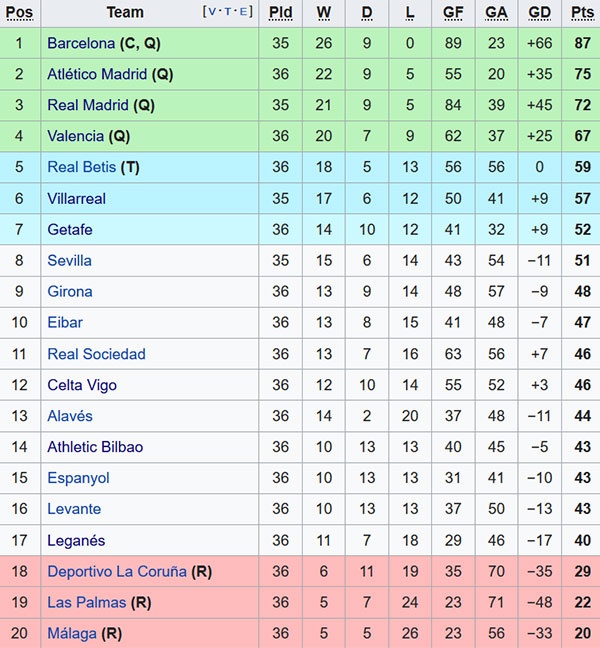Open the Barcelona team link
This screenshot has height=648, width=600.
coord(81,43)
